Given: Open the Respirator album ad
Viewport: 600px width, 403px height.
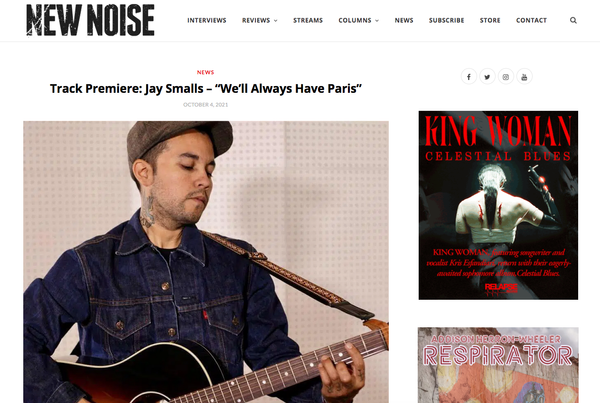Looking at the screenshot, I should (498, 365).
